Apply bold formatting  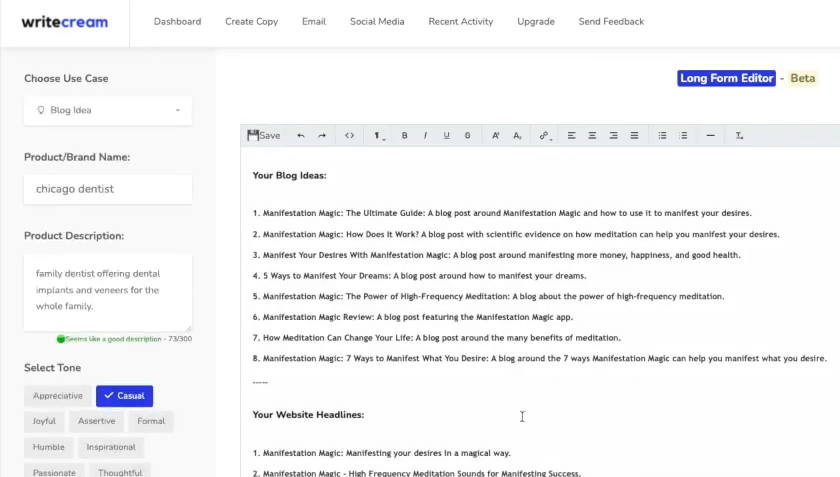[x=404, y=136]
